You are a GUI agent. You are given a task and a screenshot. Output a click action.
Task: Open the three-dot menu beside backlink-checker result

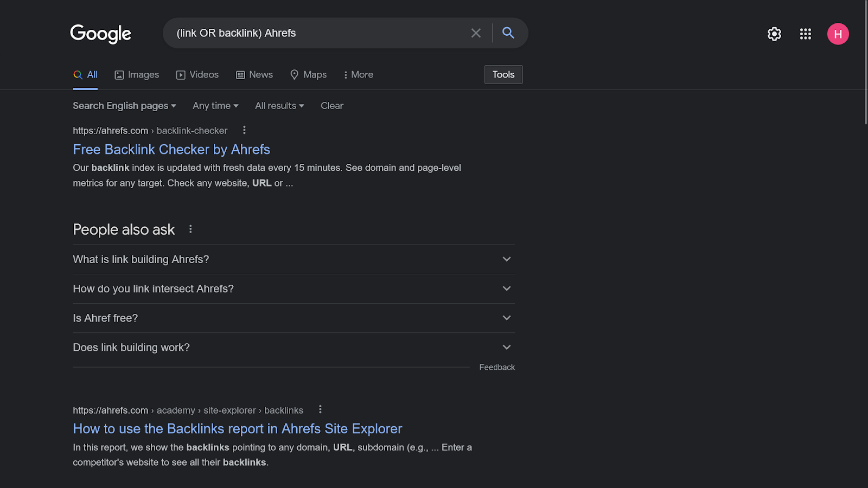(244, 130)
